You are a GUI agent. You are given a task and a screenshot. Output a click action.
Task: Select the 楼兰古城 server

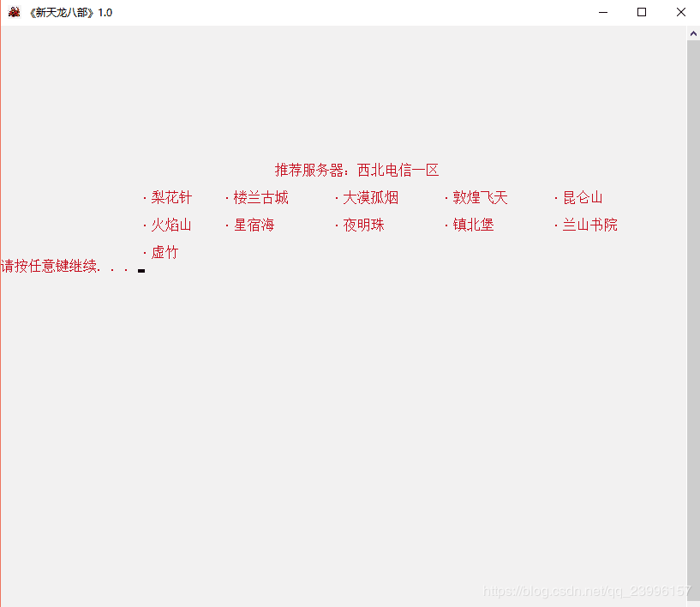click(260, 197)
